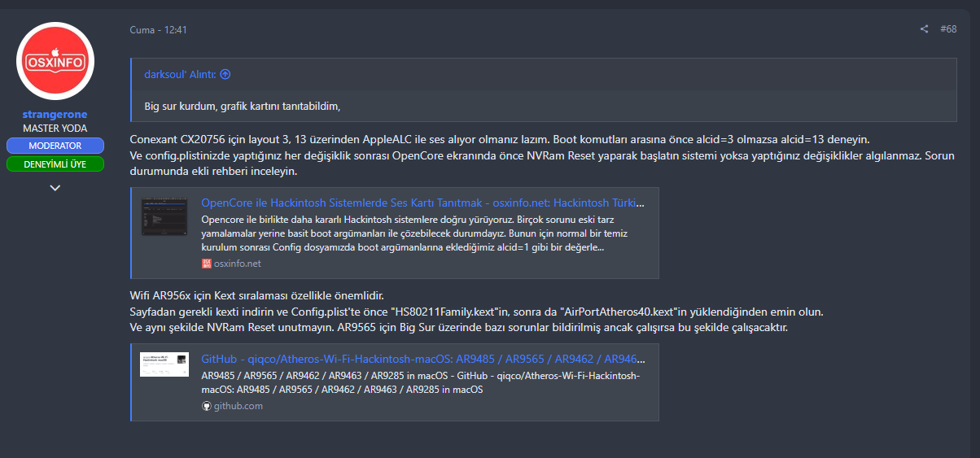
Task: Click the OSXINFO avatar image
Action: 55,61
